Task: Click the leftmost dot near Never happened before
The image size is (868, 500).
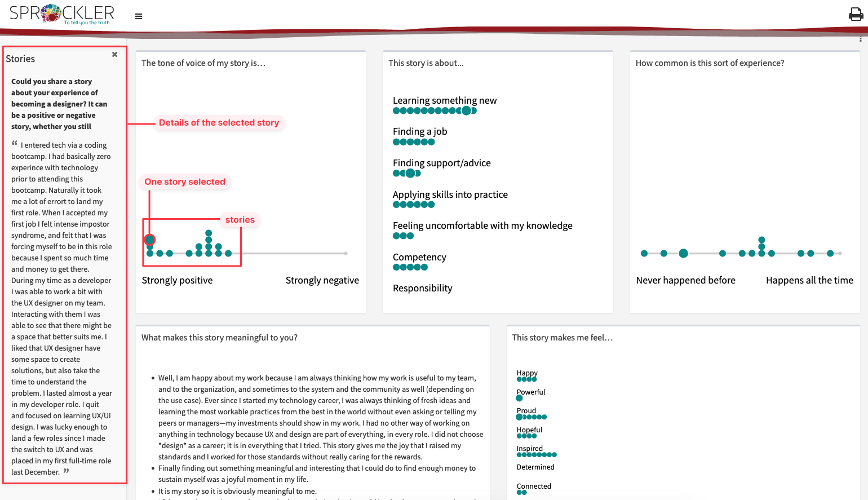Action: (644, 254)
